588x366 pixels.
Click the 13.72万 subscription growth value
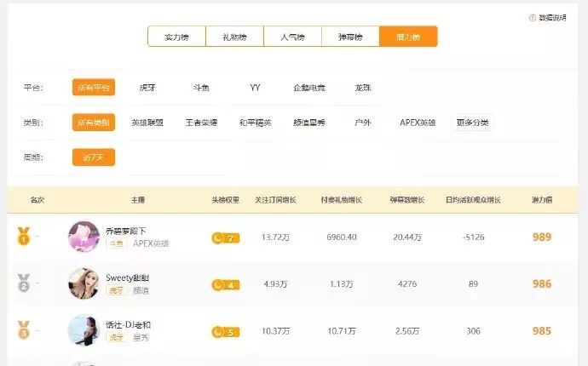pos(275,237)
